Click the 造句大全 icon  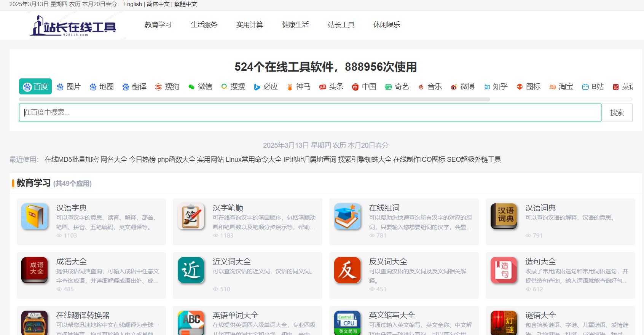[504, 270]
